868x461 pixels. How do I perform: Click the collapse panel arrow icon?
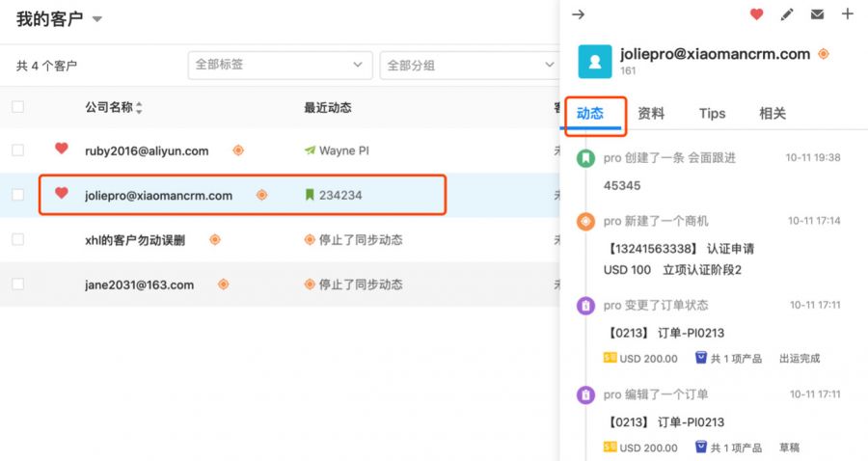coord(579,14)
